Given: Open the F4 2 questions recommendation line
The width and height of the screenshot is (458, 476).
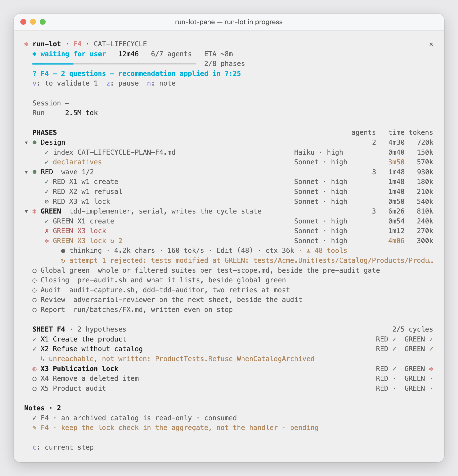Looking at the screenshot, I should point(136,74).
